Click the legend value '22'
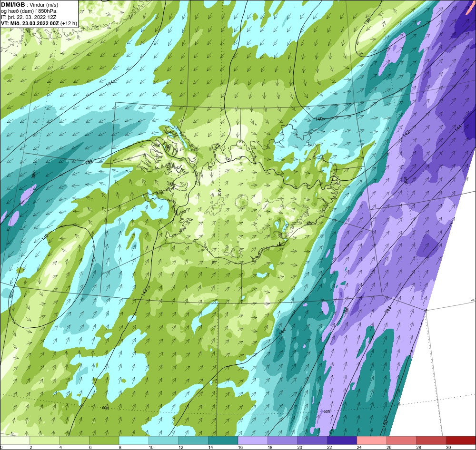The width and height of the screenshot is (476, 450). [329, 447]
